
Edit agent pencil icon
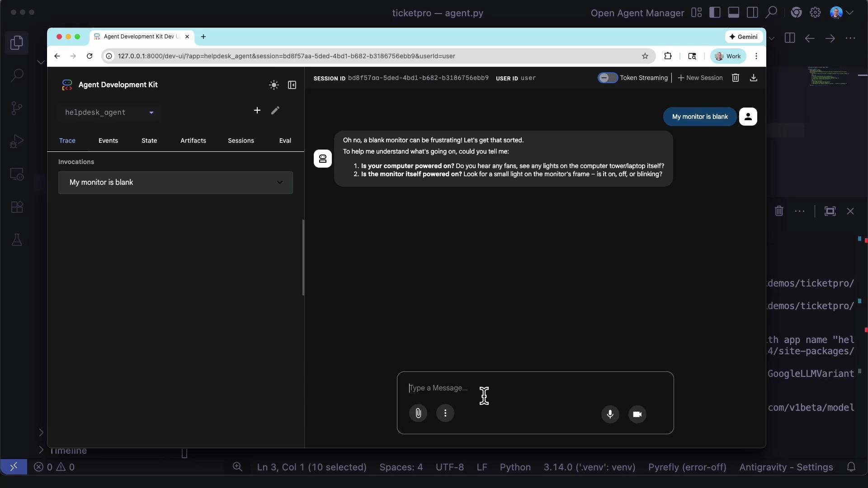click(x=275, y=110)
